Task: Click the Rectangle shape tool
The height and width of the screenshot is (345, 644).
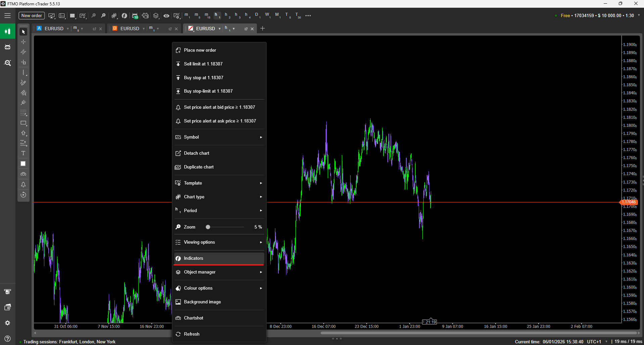Action: [23, 123]
